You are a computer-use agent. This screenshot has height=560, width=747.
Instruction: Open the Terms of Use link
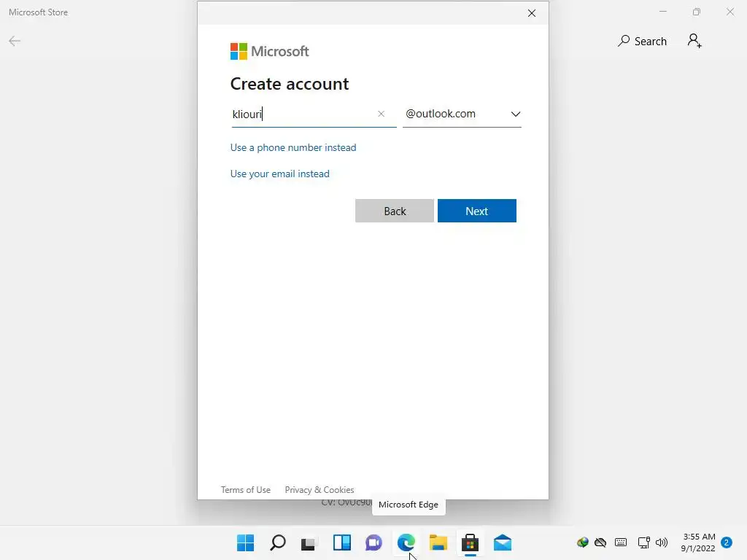(245, 489)
